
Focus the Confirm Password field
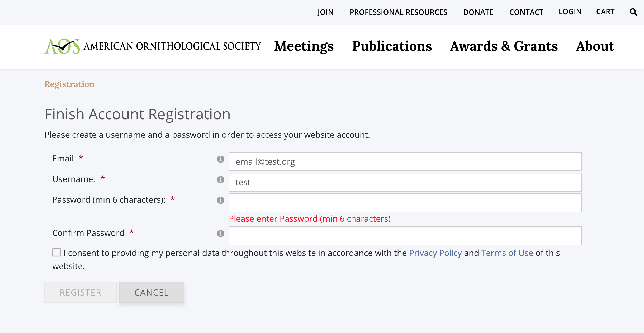(405, 236)
